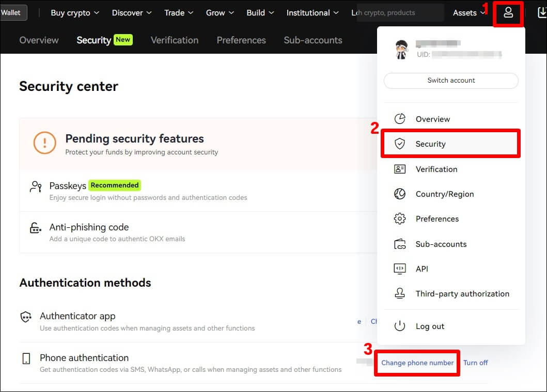
Task: Click the globe icon beside Country/Region
Action: tap(400, 194)
